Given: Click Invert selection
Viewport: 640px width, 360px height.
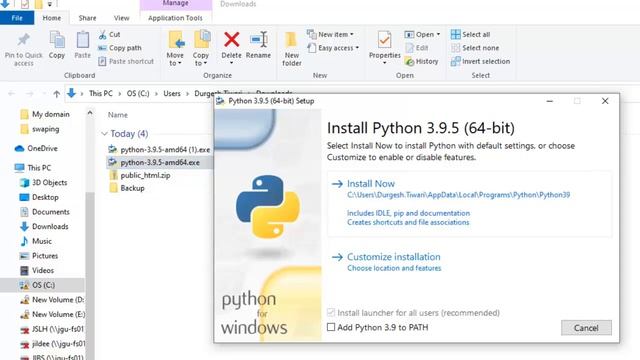Looking at the screenshot, I should [480, 61].
